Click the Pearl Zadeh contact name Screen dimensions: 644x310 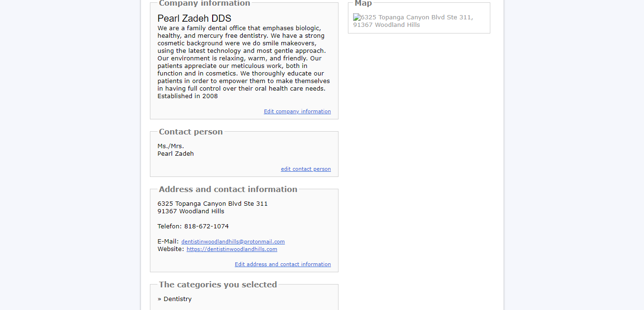176,154
